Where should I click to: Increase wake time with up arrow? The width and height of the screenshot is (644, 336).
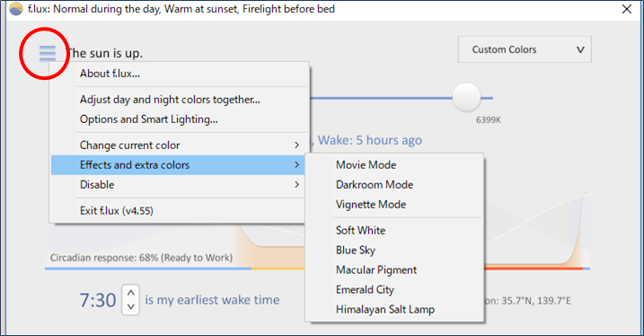click(x=130, y=293)
